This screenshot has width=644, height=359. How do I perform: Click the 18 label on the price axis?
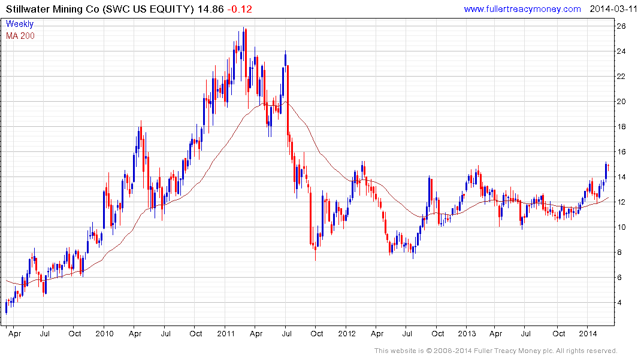click(621, 127)
